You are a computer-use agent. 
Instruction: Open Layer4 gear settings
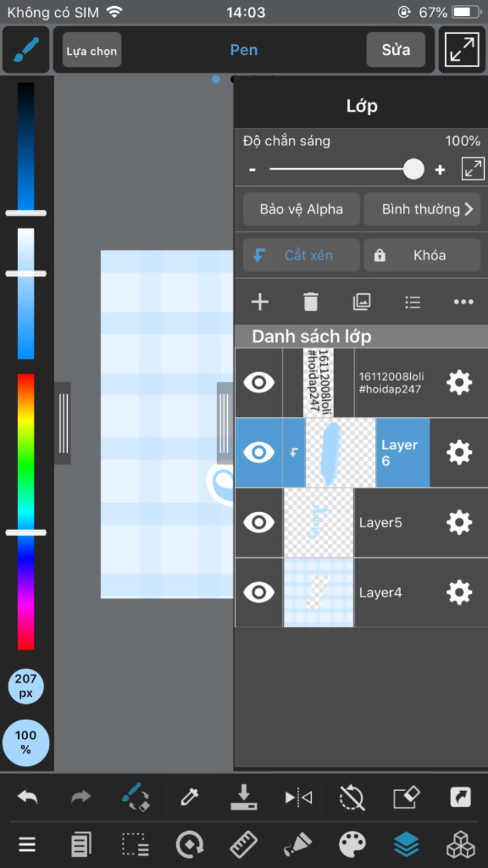click(x=459, y=592)
